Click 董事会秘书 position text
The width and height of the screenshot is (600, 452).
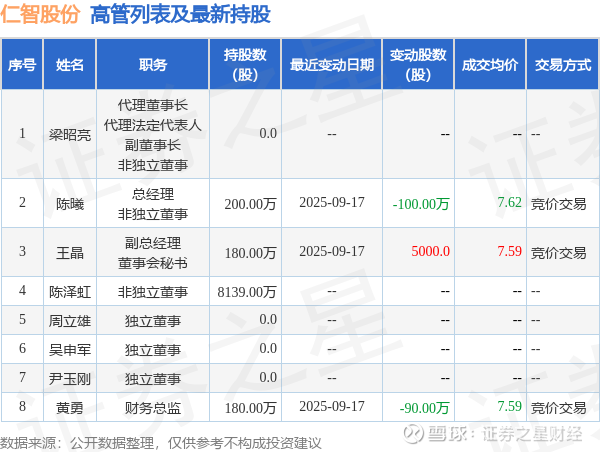[x=153, y=263]
